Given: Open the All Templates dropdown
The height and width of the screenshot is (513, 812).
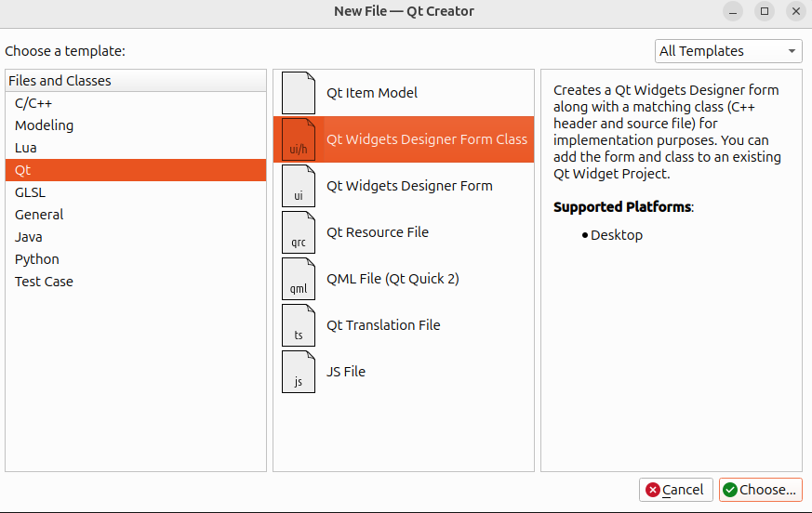Looking at the screenshot, I should [728, 51].
